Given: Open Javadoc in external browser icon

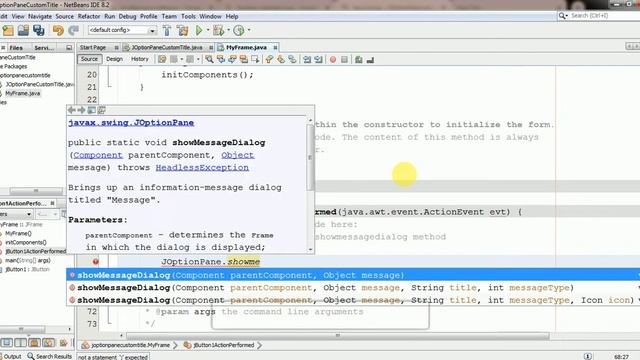Looking at the screenshot, I should click(x=91, y=110).
